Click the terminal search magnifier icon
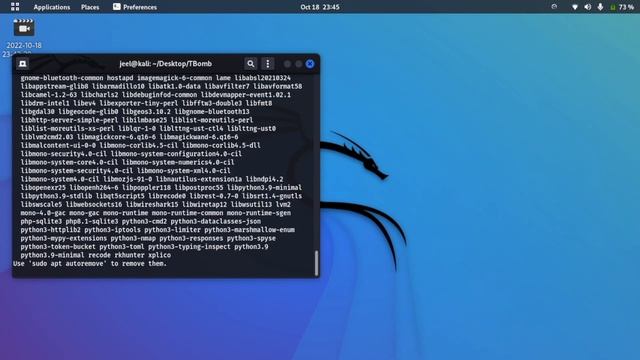Viewport: 640px width, 360px height. (x=251, y=64)
